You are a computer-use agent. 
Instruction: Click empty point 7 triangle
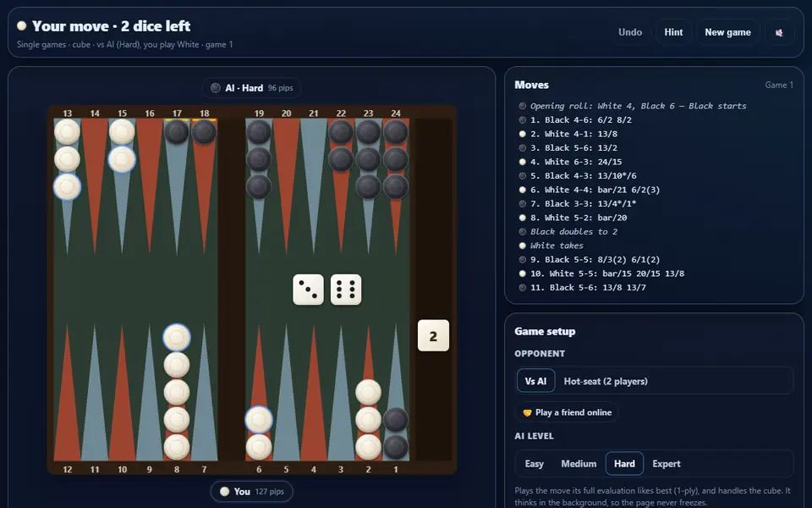pyautogui.click(x=204, y=393)
